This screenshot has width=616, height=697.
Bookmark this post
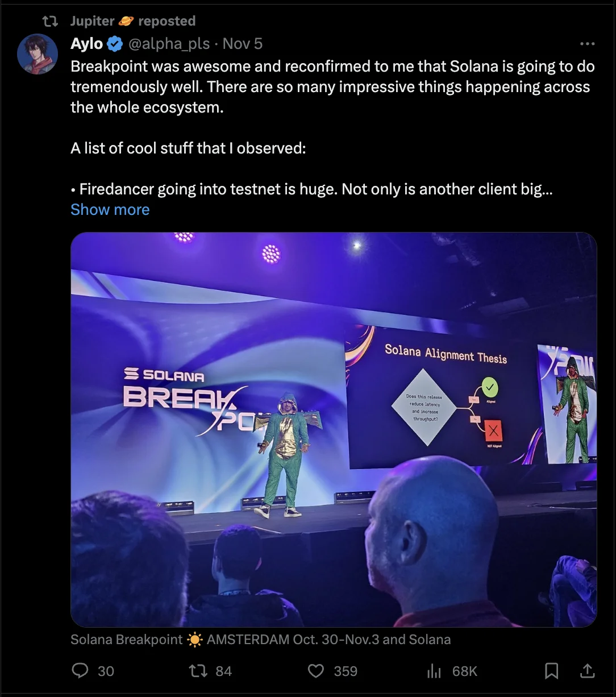point(551,671)
